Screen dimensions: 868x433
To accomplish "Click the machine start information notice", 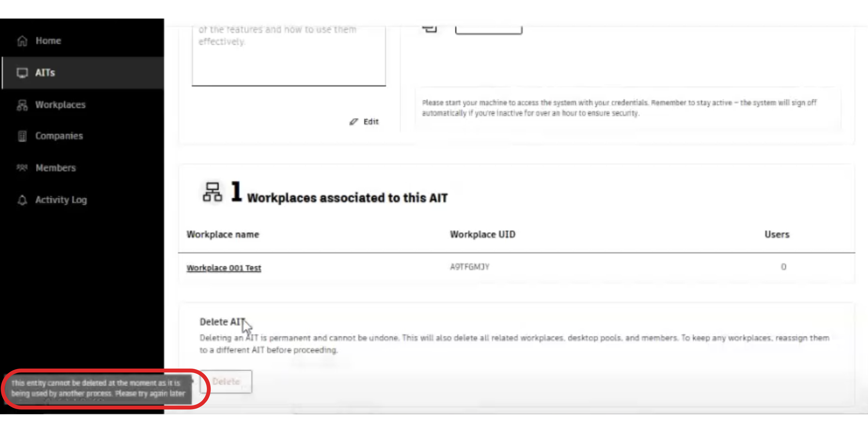I will [x=619, y=108].
